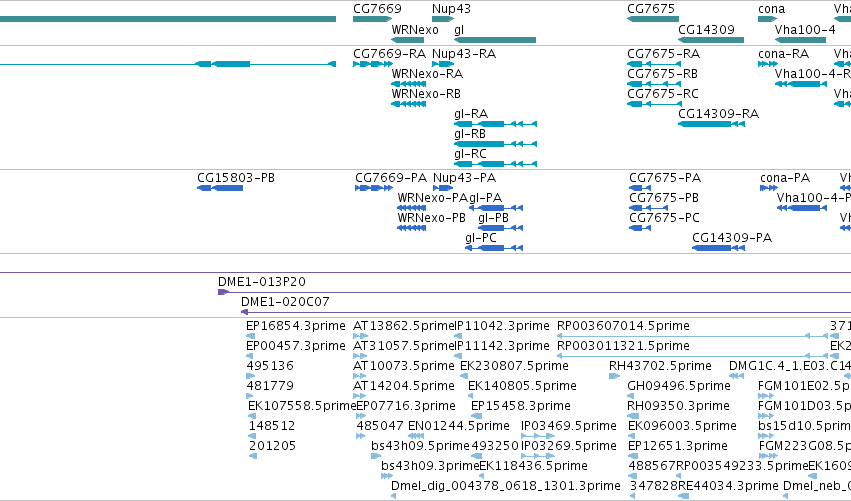Image resolution: width=851 pixels, height=501 pixels.
Task: Select EST EP12651.3prime
Action: tap(677, 447)
